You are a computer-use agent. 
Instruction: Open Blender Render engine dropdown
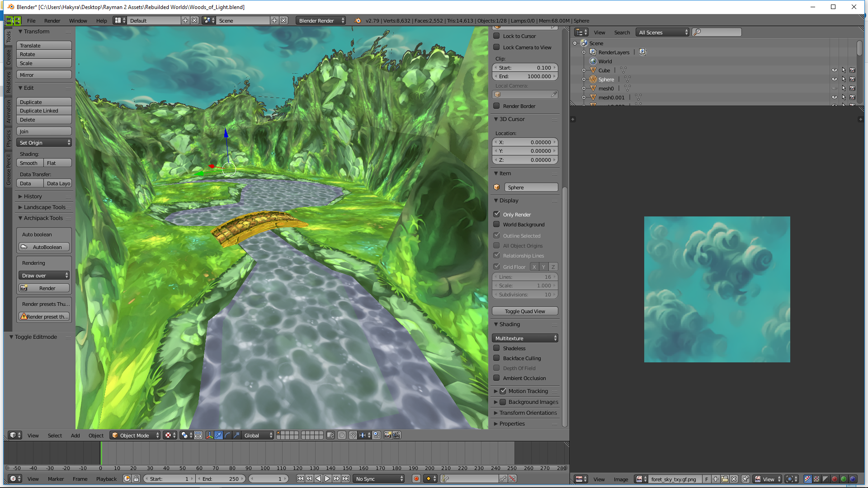tap(321, 20)
